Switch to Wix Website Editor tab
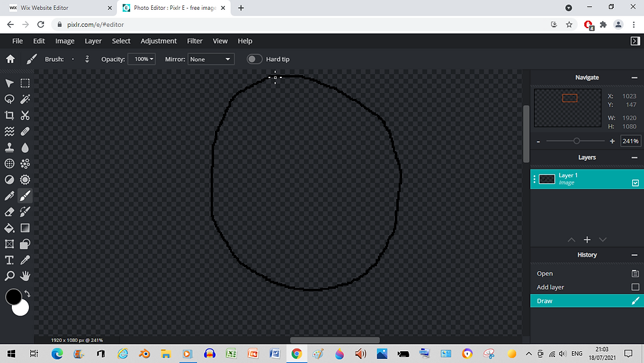This screenshot has width=644, height=363. (x=58, y=8)
